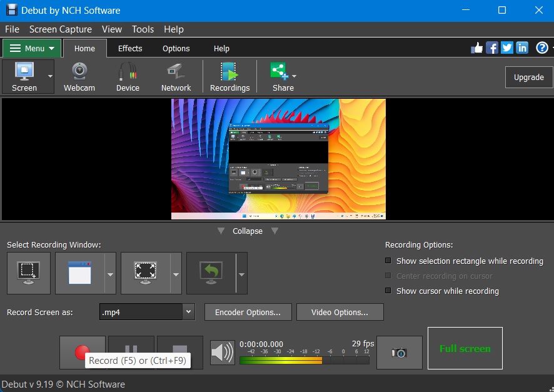Open the Network capture source
This screenshot has width=554, height=392.
[176, 75]
